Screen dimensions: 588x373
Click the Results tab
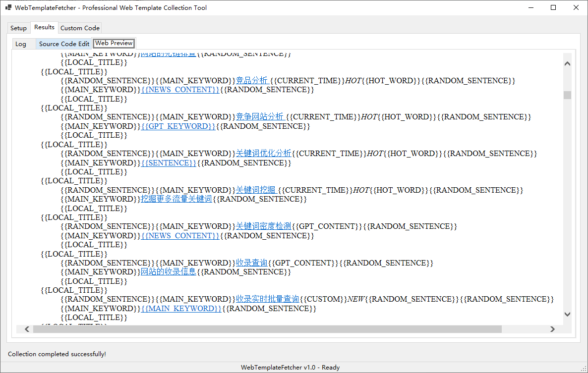(44, 27)
